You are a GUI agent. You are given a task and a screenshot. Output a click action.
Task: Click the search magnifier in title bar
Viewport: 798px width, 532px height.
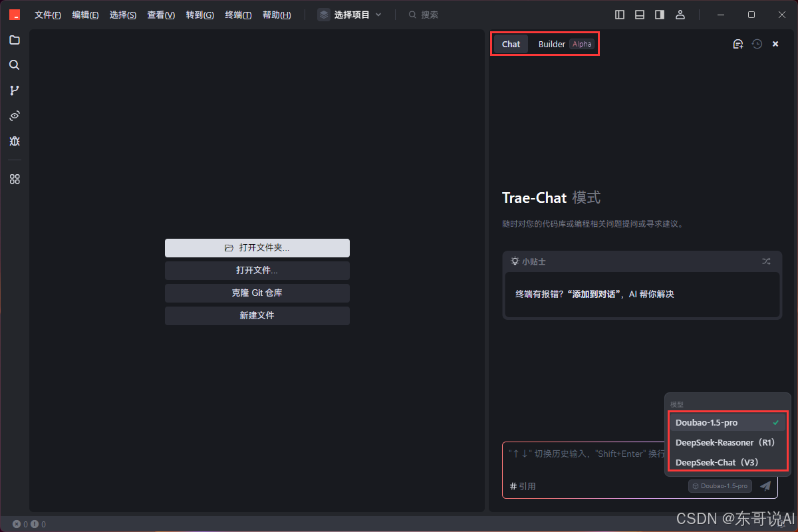[412, 15]
